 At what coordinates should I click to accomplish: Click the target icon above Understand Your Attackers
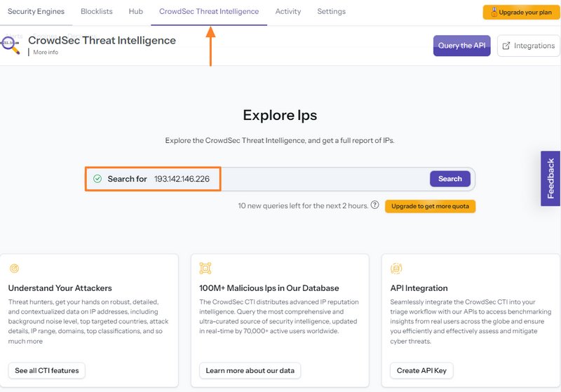pos(14,268)
